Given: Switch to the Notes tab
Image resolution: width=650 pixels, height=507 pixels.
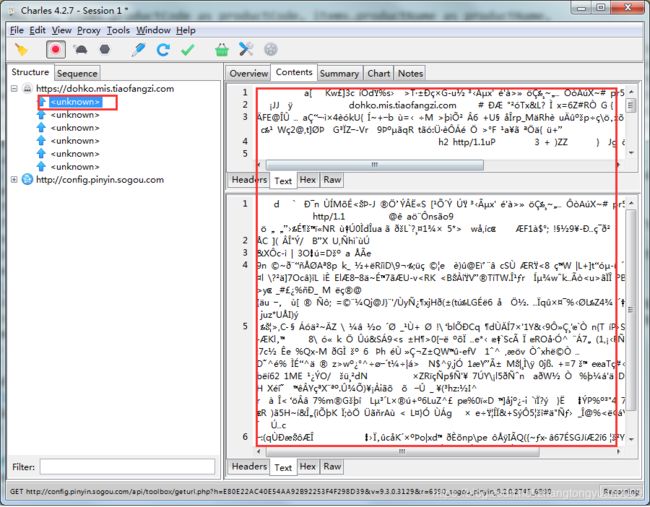Looking at the screenshot, I should coord(410,73).
